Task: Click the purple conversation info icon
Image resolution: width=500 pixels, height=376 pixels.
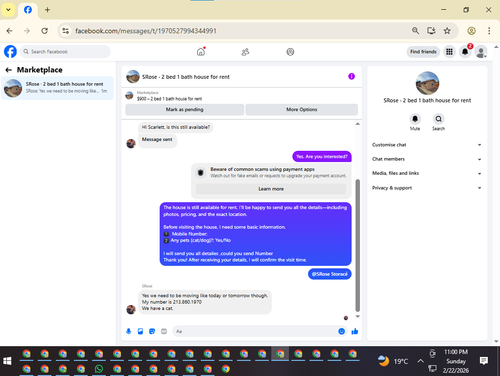Action: (351, 76)
